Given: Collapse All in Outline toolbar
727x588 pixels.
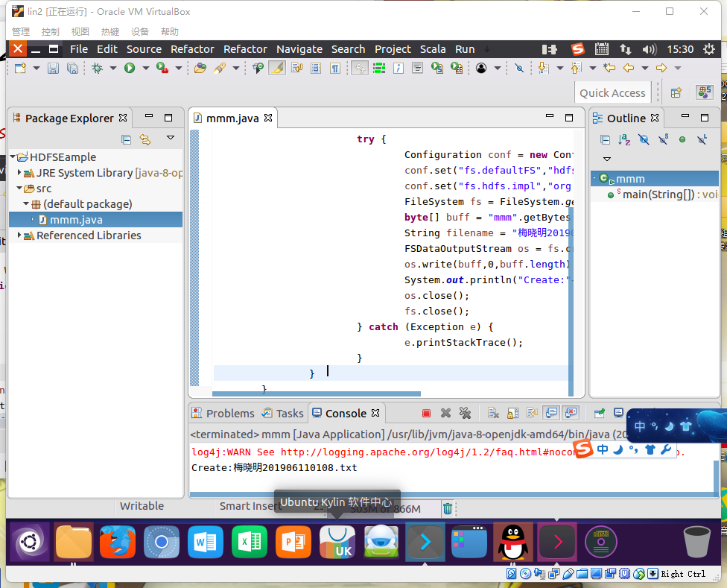Looking at the screenshot, I should point(605,139).
